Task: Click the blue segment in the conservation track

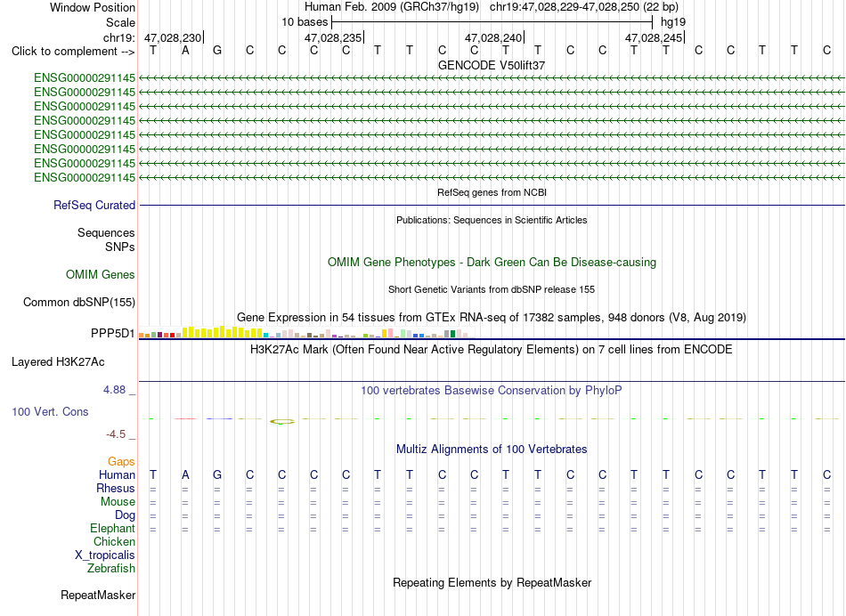Action: click(x=219, y=418)
